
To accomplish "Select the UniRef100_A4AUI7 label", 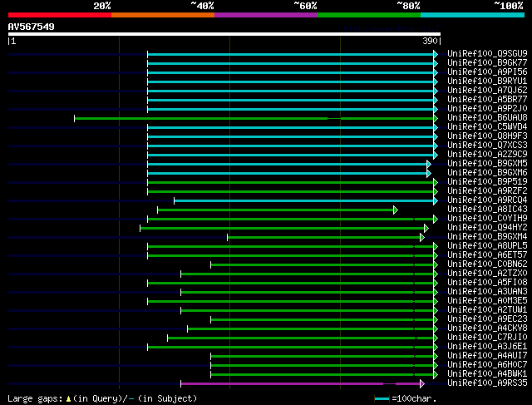I will coord(487,356).
